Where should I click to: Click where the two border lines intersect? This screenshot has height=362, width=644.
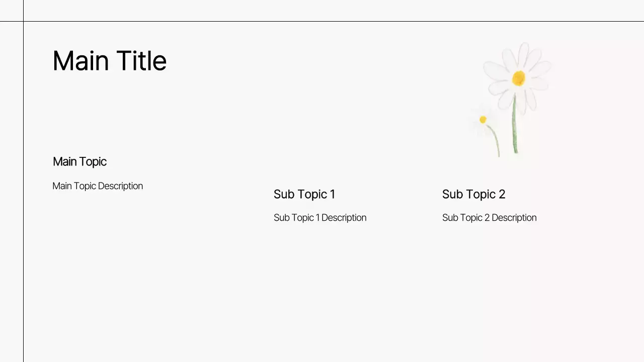point(23,21)
